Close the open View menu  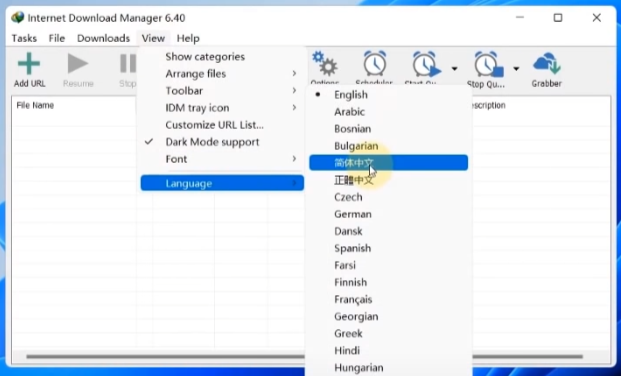point(153,38)
